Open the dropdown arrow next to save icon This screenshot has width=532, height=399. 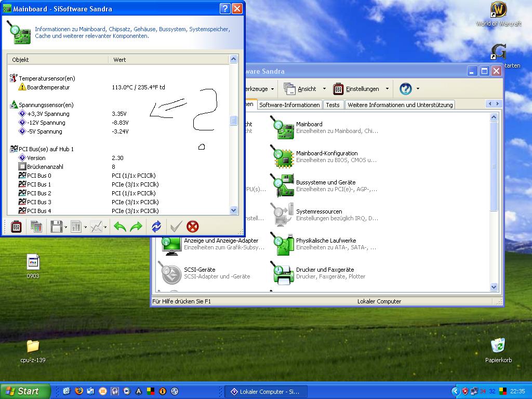(65, 227)
